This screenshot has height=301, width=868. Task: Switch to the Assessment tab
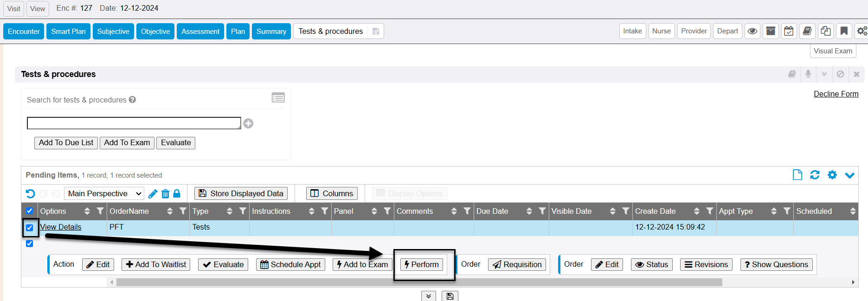pos(200,32)
